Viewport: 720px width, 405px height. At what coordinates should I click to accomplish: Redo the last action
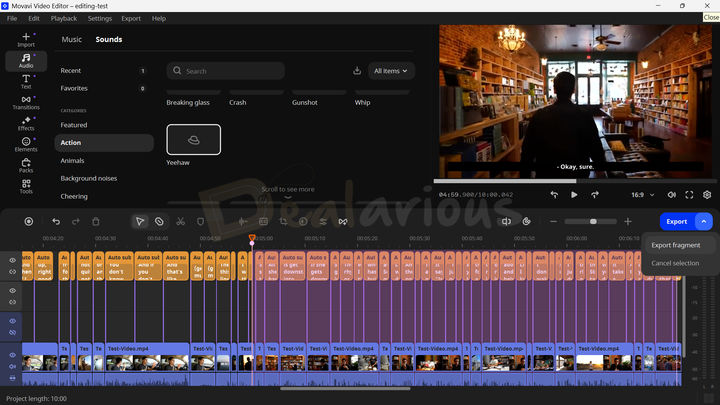pos(76,221)
